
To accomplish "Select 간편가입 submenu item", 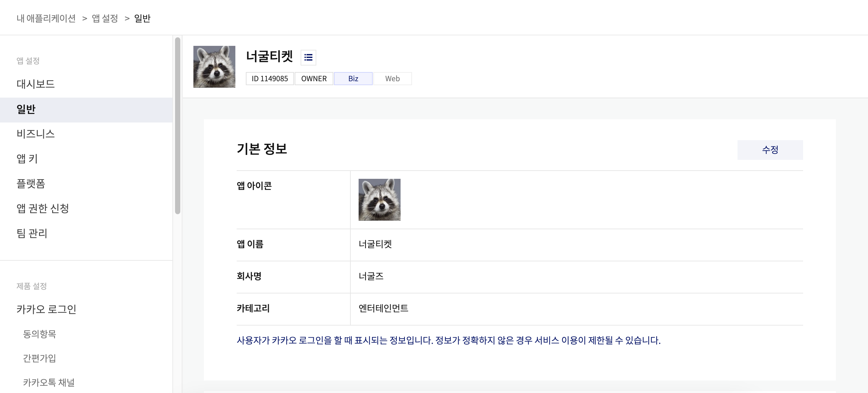I will coord(39,358).
